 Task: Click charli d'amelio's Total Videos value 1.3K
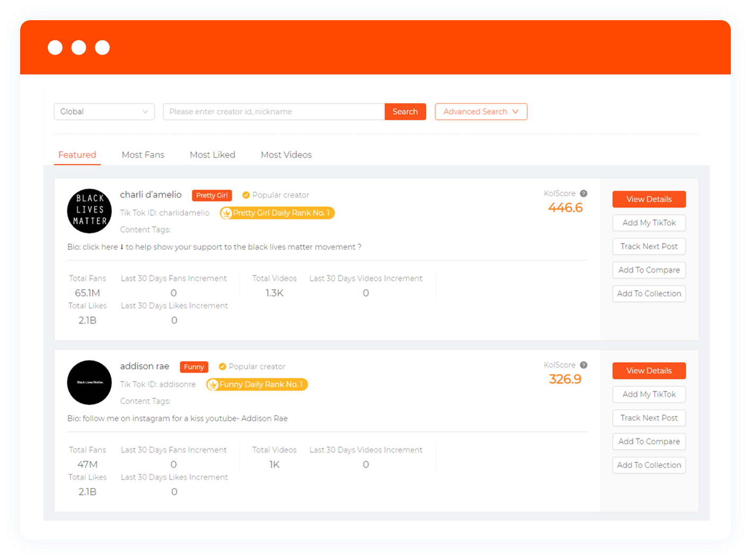274,293
